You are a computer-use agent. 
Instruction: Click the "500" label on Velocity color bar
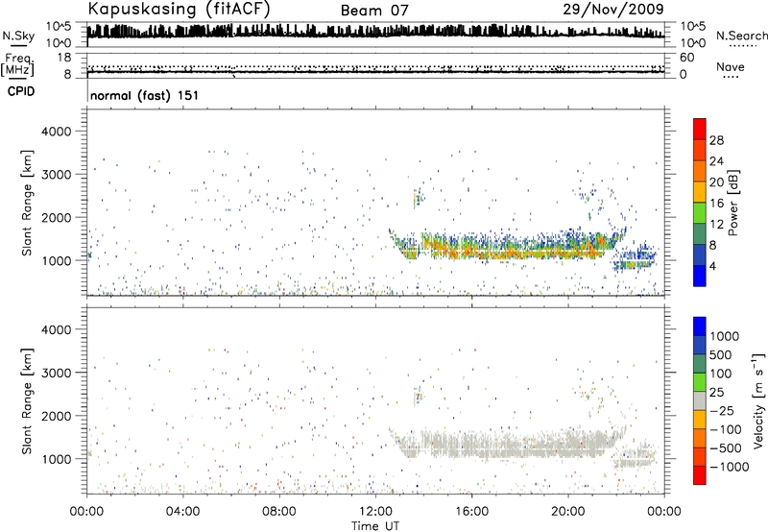tap(723, 355)
